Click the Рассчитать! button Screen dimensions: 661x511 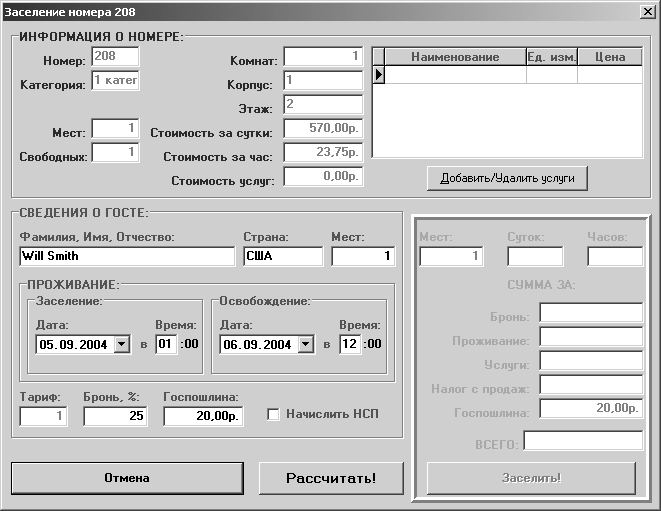pyautogui.click(x=331, y=478)
